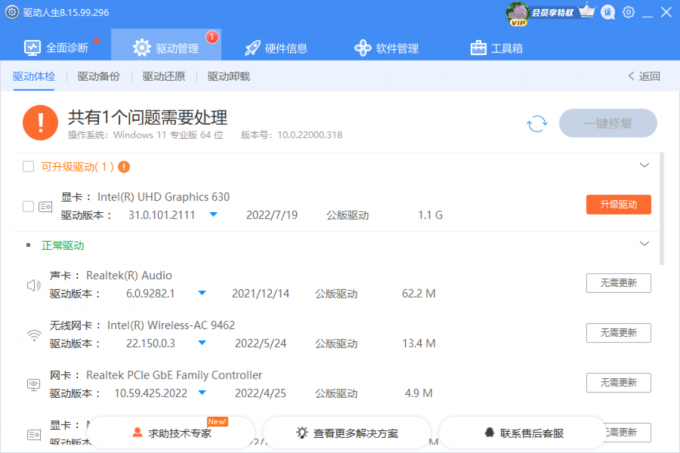This screenshot has height=453, width=680.
Task: Click the large orange exclamation alert icon
Action: pyautogui.click(x=40, y=123)
